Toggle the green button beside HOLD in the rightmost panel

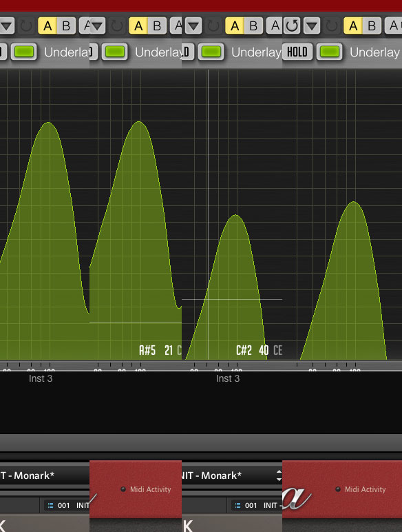[330, 52]
